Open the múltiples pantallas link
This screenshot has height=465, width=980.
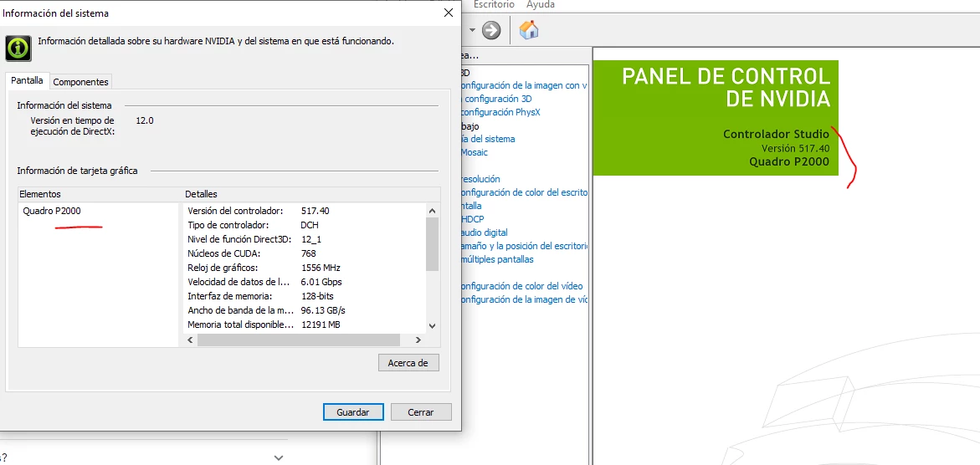pos(497,259)
